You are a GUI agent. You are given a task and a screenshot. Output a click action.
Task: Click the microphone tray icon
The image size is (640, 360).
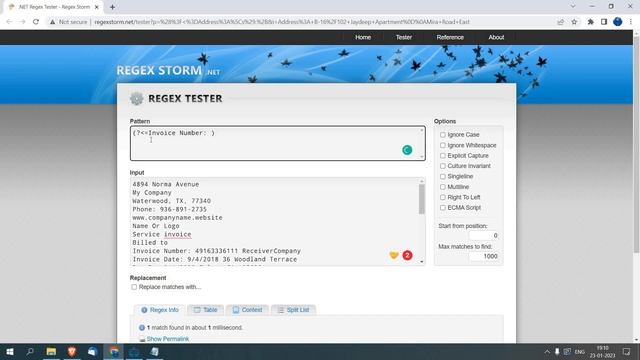tap(557, 351)
